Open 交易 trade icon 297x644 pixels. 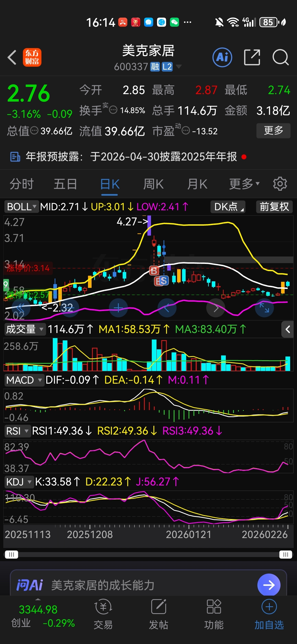[103, 614]
